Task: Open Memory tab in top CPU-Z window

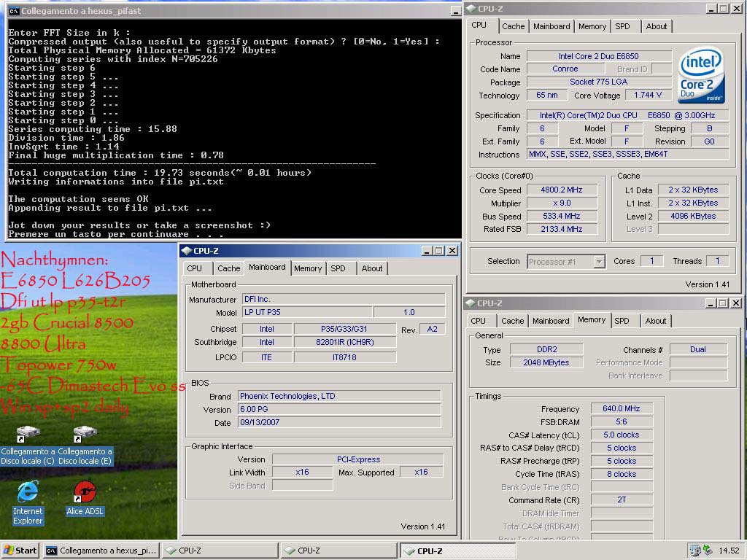Action: (x=592, y=27)
